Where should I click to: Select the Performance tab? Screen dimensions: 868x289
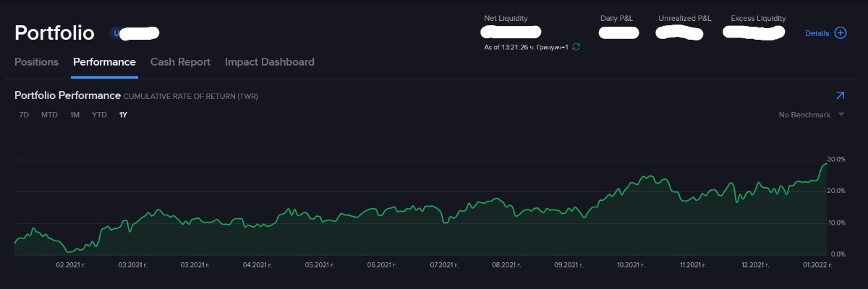(x=104, y=62)
